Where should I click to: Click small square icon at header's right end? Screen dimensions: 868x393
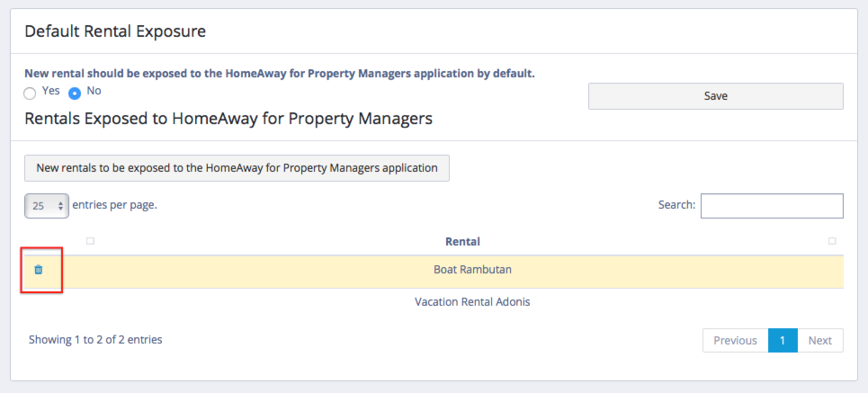832,241
